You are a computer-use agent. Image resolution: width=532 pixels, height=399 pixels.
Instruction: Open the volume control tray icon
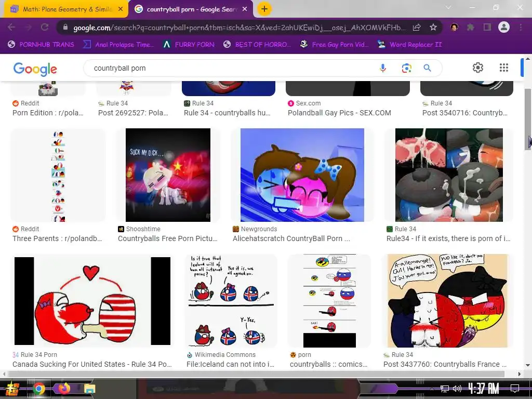[457, 389]
